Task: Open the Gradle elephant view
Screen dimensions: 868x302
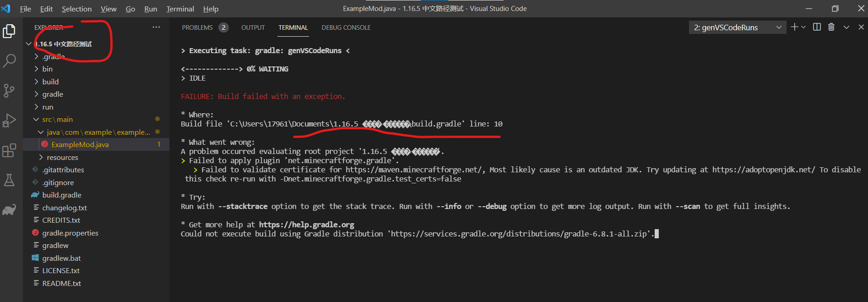Action: [x=9, y=210]
